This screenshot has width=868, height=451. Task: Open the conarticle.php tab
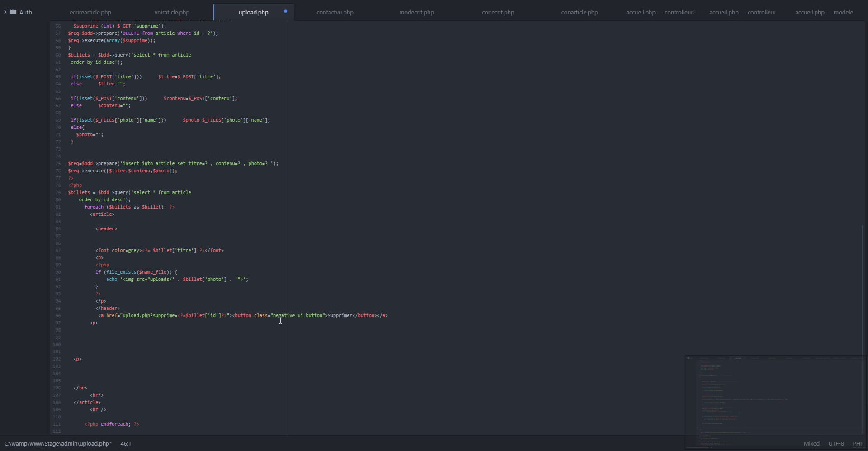click(x=580, y=12)
